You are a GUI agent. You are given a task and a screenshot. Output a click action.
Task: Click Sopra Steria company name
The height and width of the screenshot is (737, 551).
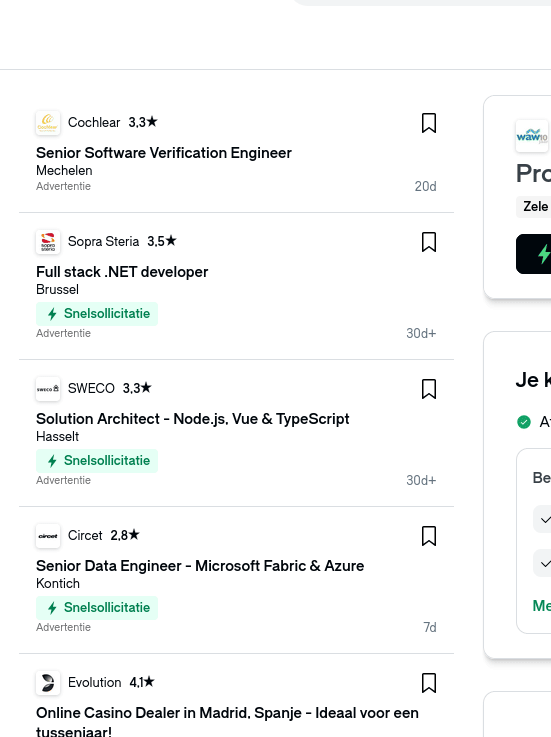[x=103, y=242]
